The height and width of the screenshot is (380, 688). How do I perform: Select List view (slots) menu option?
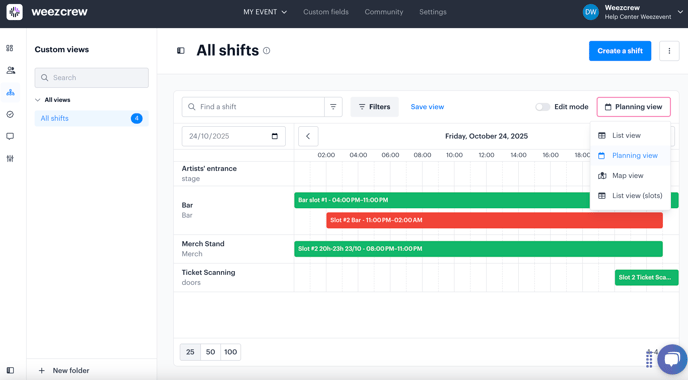630,196
